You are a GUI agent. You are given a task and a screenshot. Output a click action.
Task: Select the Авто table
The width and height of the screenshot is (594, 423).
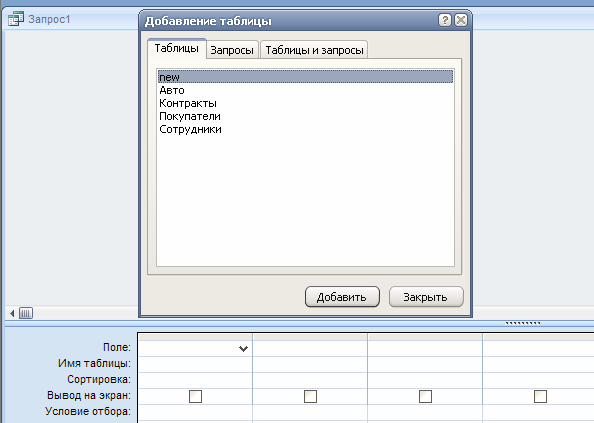click(305, 90)
